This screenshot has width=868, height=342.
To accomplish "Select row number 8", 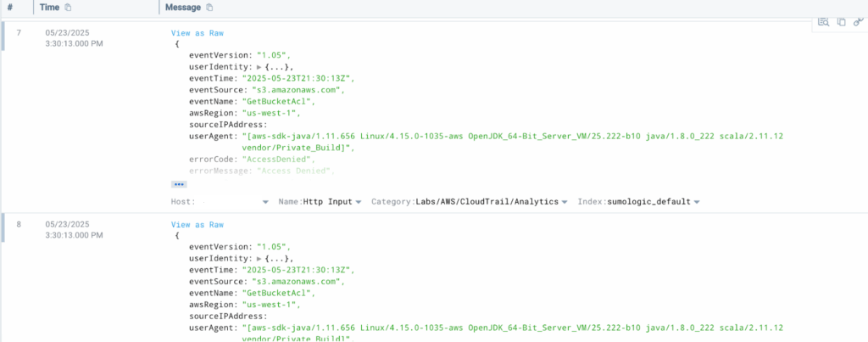I will pyautogui.click(x=19, y=225).
